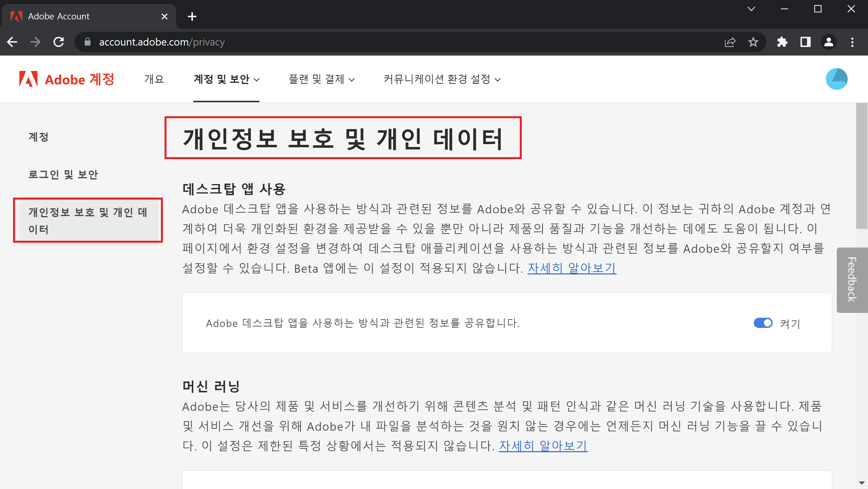The width and height of the screenshot is (868, 489).
Task: Open the browser side panel icon
Action: click(x=805, y=42)
